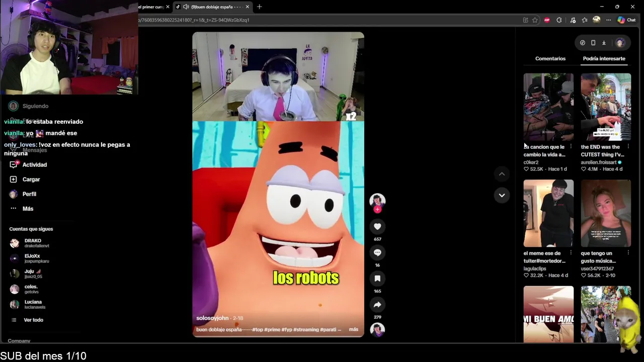This screenshot has width=644, height=362.
Task: Click the 'Cuentas que sigues' heading
Action: click(31, 229)
